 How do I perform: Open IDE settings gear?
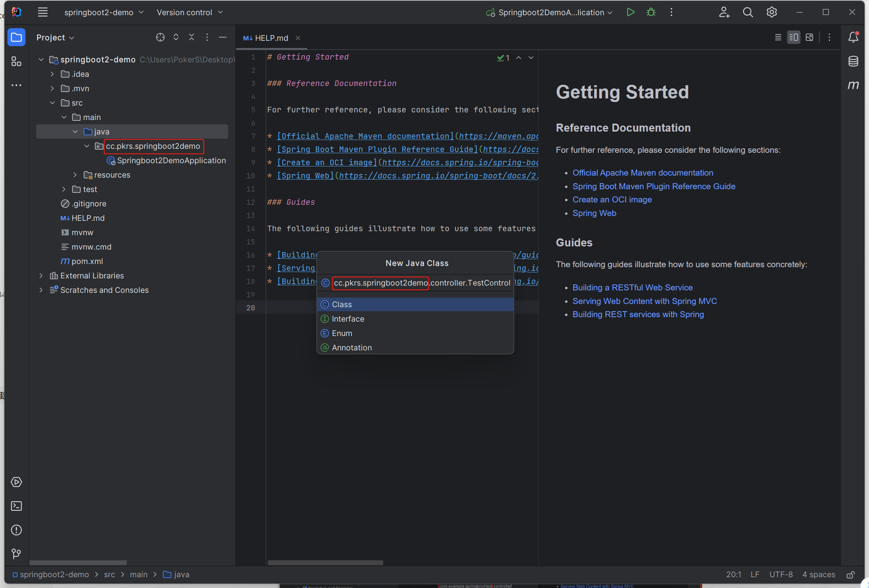coord(771,12)
